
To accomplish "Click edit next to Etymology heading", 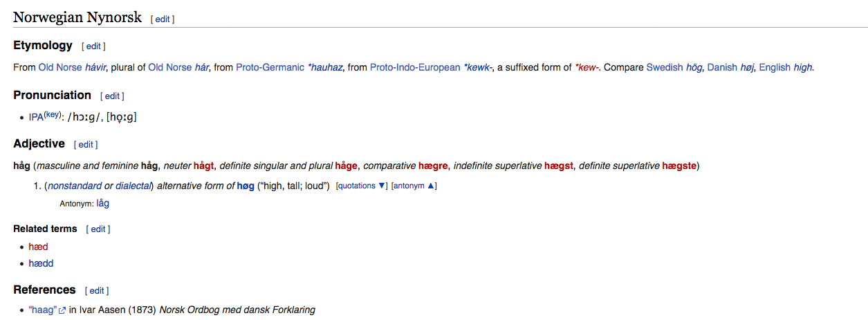I will click(93, 46).
